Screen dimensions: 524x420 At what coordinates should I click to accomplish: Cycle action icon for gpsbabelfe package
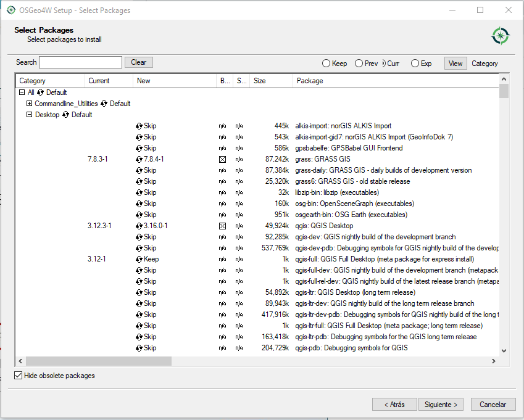tap(139, 148)
